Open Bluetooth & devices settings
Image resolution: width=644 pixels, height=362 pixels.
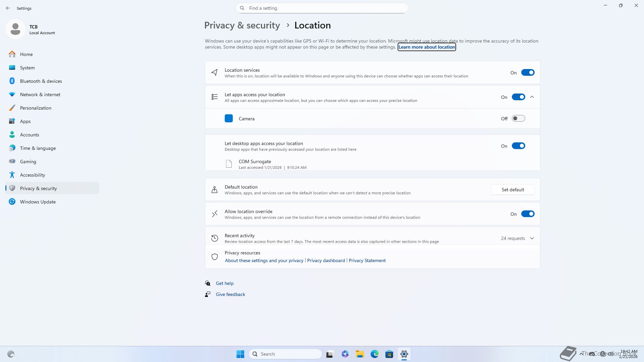click(41, 81)
